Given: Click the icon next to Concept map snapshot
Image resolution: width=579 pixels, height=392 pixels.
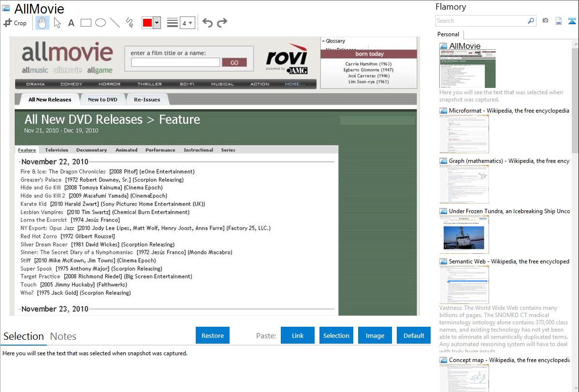Looking at the screenshot, I should (x=443, y=360).
